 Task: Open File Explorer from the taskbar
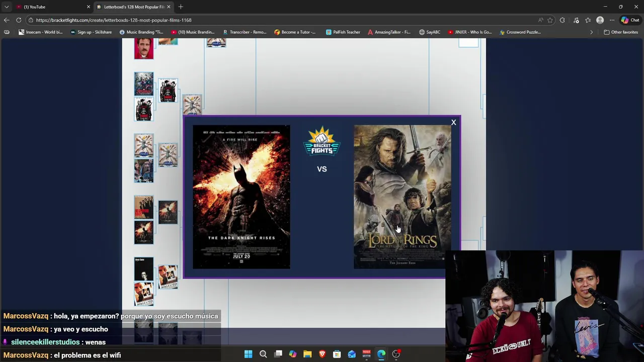point(307,354)
